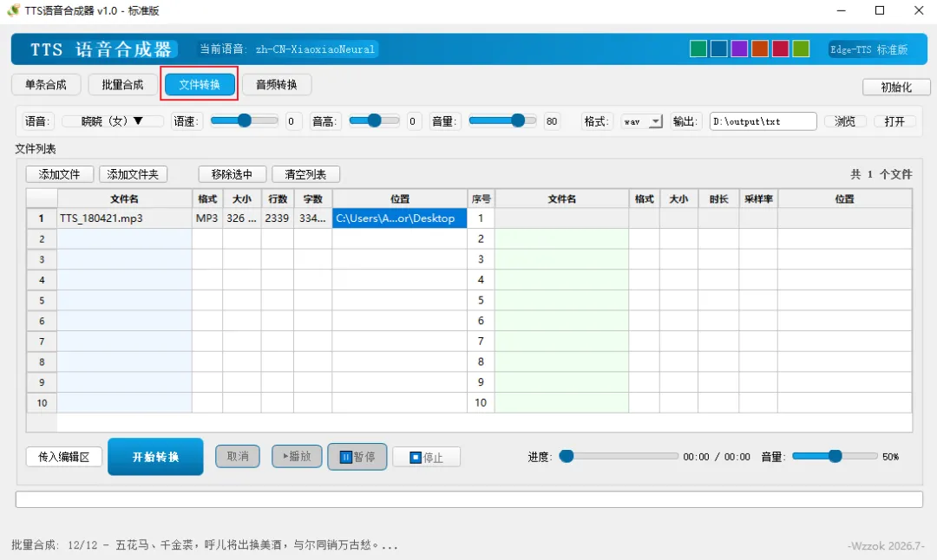Click the 播放 play button
Image resolution: width=937 pixels, height=560 pixels.
297,456
